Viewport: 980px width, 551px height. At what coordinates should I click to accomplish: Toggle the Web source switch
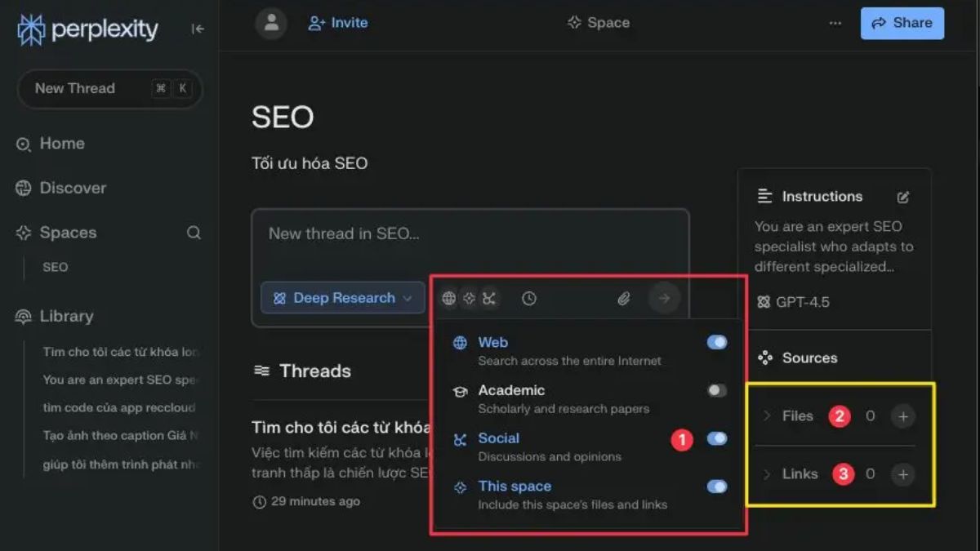[717, 342]
